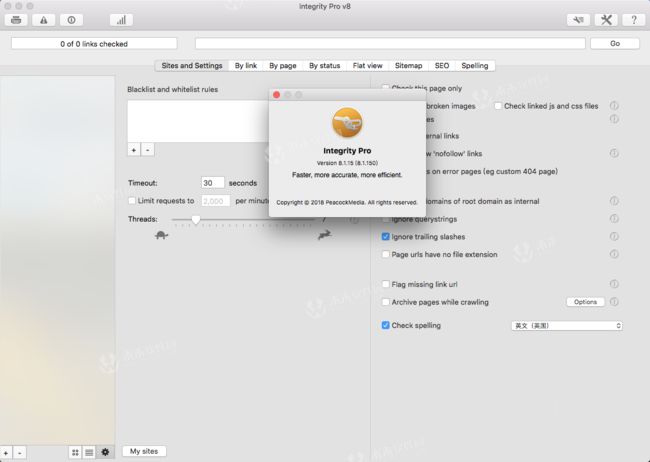650x462 pixels.
Task: Switch to the By page tab
Action: pos(283,66)
